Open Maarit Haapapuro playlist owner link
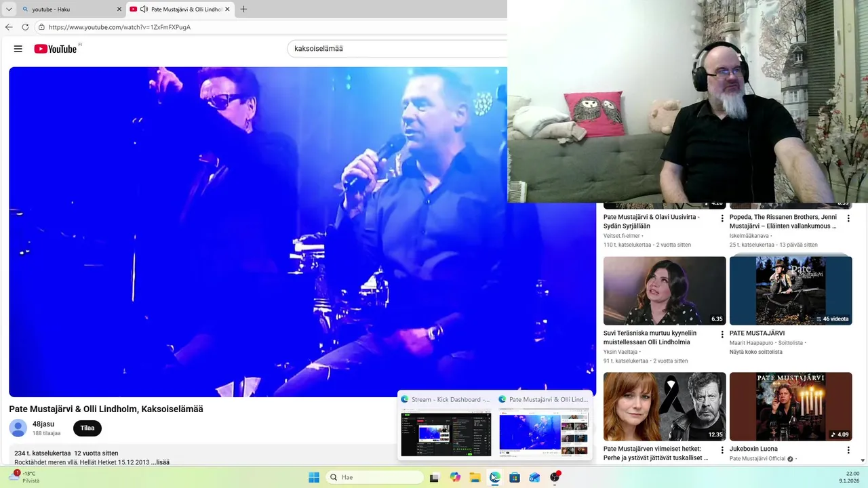The height and width of the screenshot is (488, 868). pyautogui.click(x=751, y=343)
